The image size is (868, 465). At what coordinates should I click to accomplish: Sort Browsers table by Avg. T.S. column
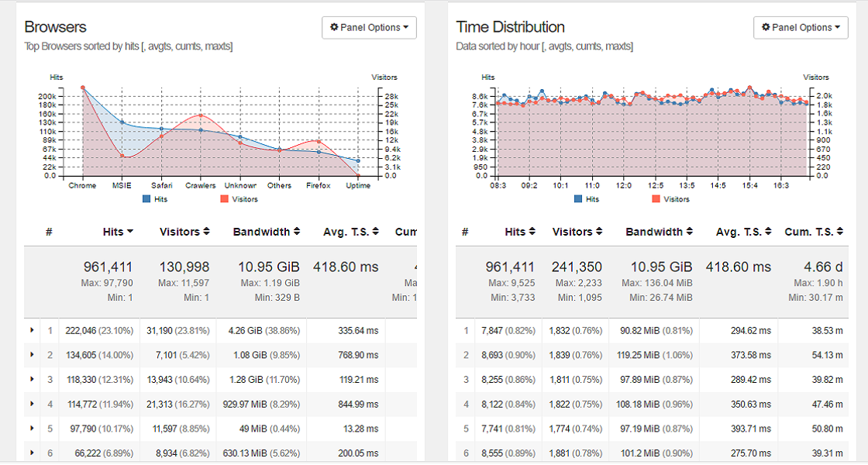[350, 232]
